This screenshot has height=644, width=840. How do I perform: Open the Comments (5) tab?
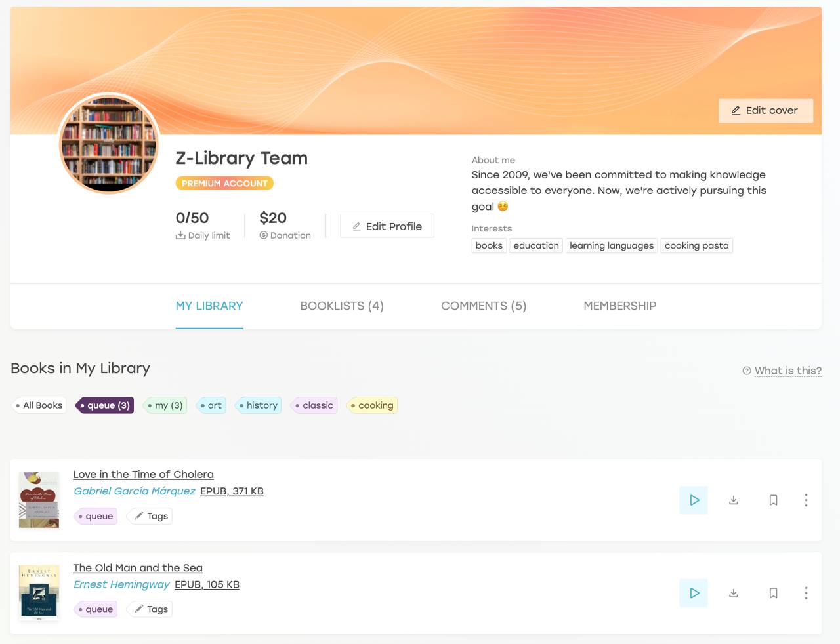(x=484, y=306)
